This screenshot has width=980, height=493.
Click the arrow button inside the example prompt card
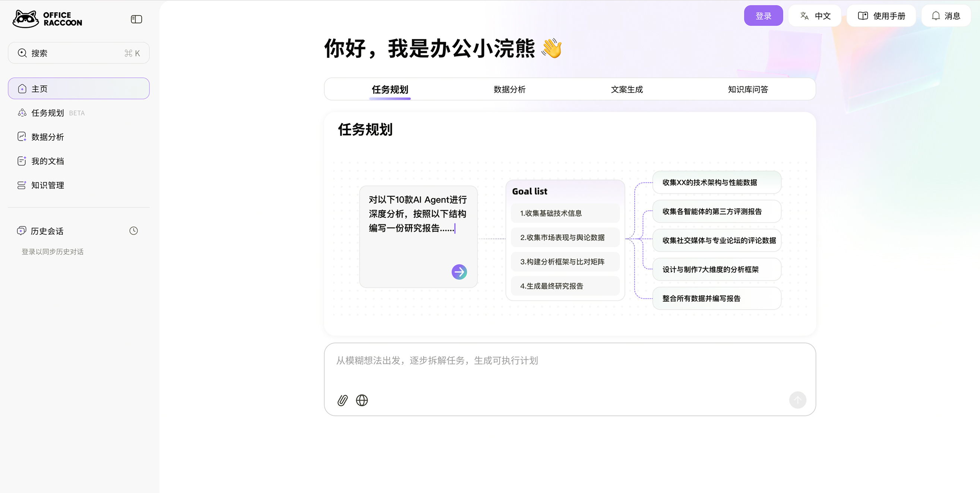[459, 271]
